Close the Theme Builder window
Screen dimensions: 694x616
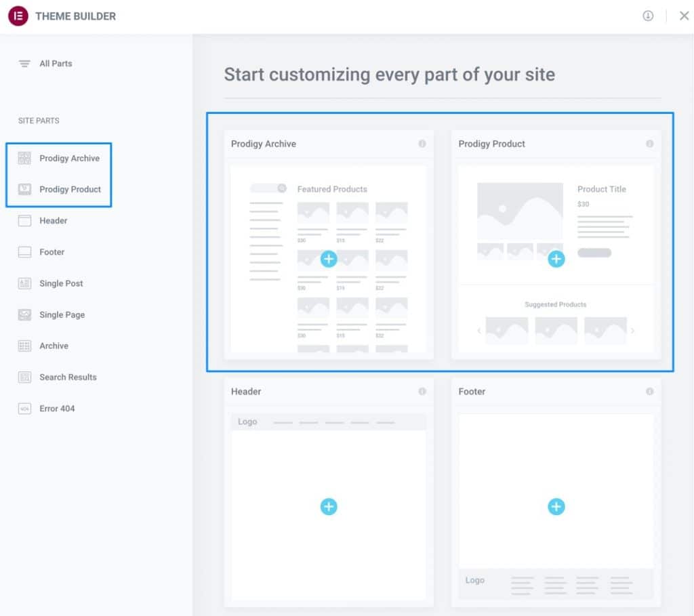[684, 16]
